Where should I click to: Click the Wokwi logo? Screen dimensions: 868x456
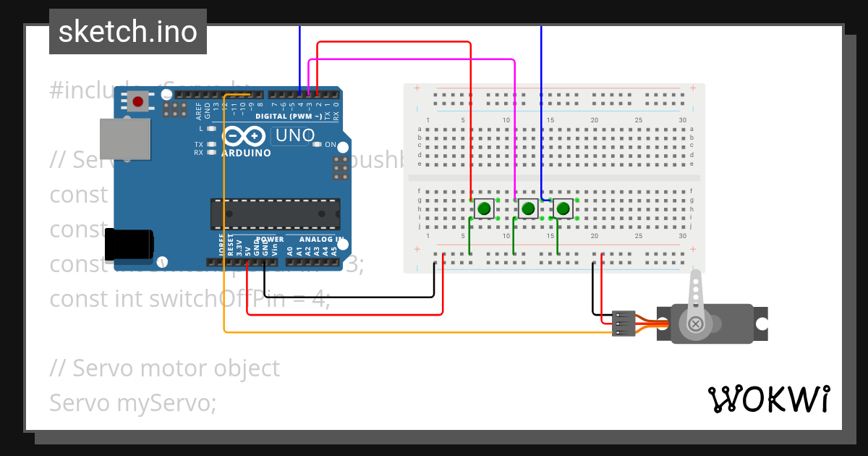click(768, 399)
